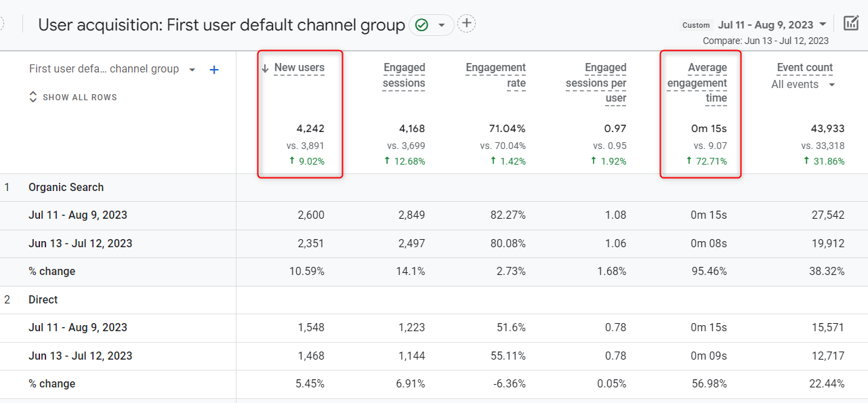This screenshot has height=403, width=868.
Task: Click the total Engaged sessions value 4,168
Action: tap(411, 129)
